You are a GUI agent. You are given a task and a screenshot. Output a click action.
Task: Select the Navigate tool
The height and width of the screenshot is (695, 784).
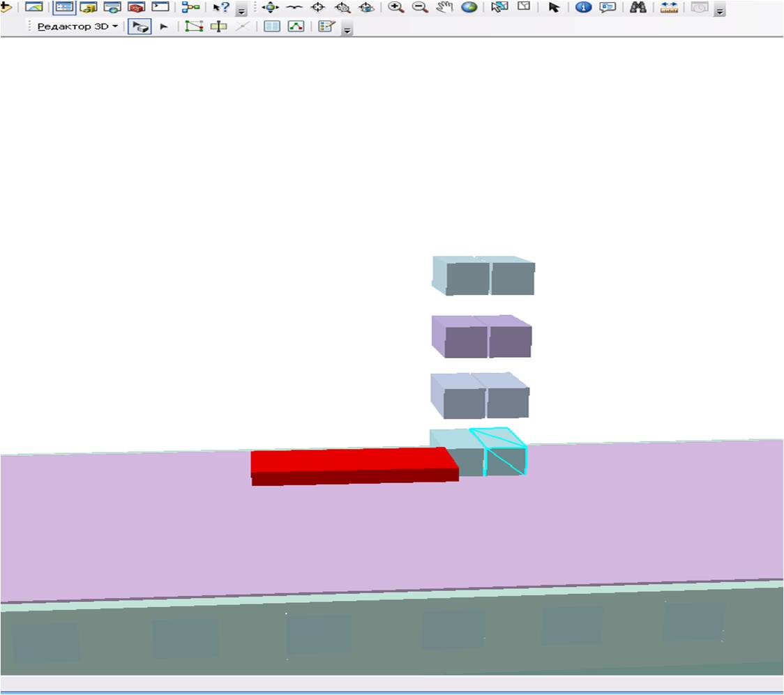[x=270, y=7]
